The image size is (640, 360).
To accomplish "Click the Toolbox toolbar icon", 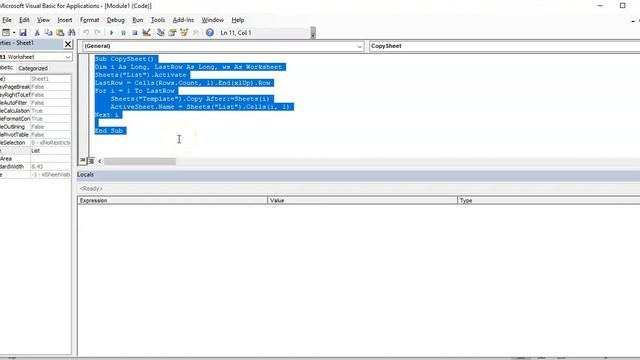I will pyautogui.click(x=196, y=33).
